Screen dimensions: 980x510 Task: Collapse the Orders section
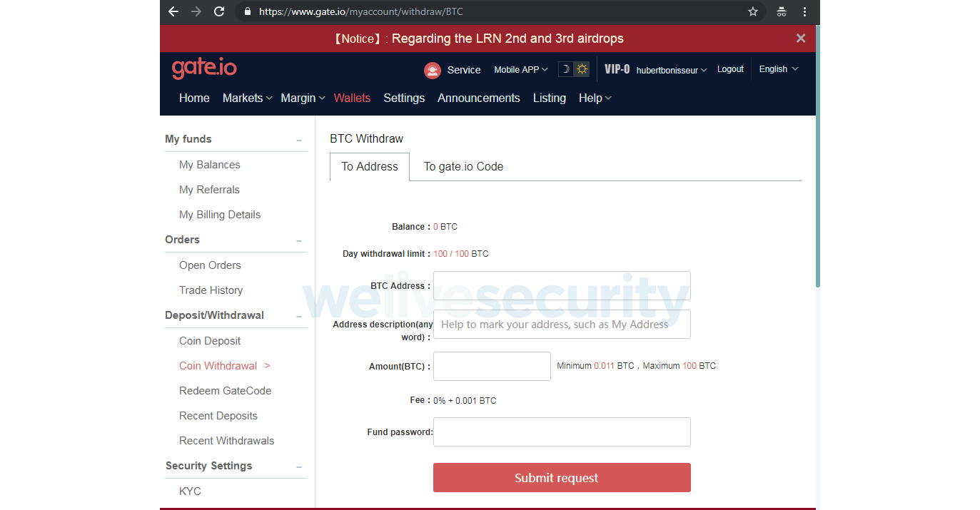tap(299, 241)
